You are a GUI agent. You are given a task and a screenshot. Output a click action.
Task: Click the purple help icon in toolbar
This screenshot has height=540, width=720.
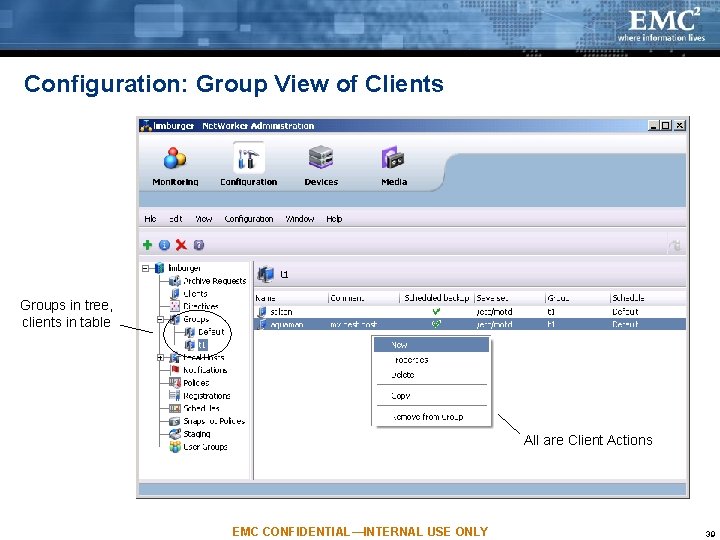click(x=198, y=245)
